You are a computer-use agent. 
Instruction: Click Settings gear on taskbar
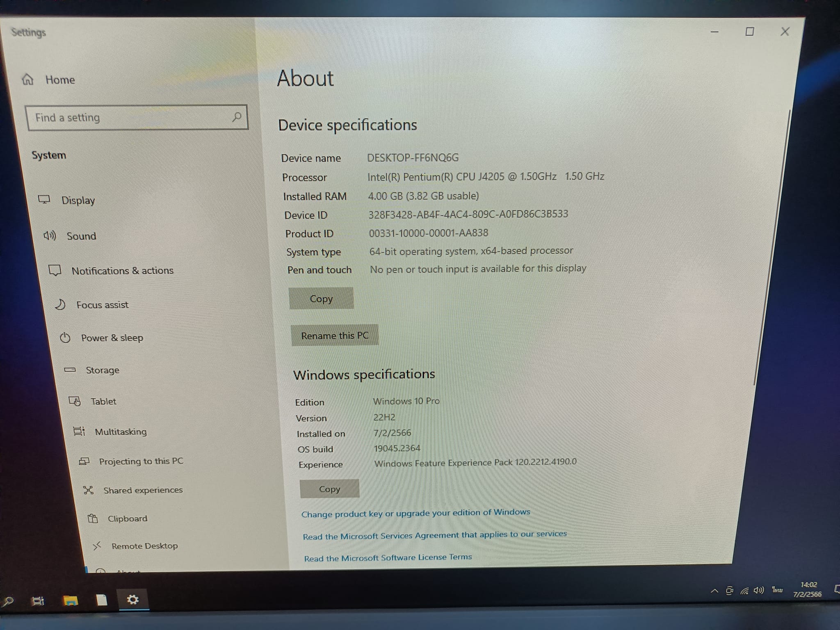point(132,599)
